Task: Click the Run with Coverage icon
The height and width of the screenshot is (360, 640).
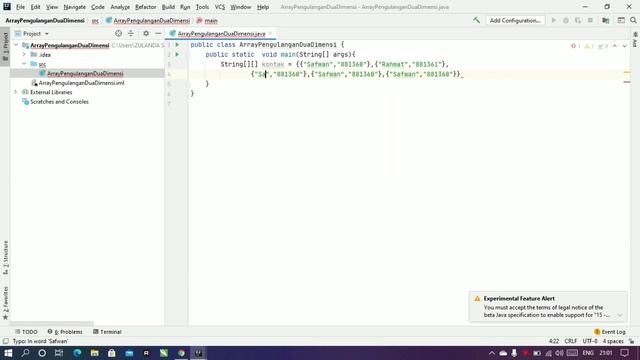Action: pos(578,20)
